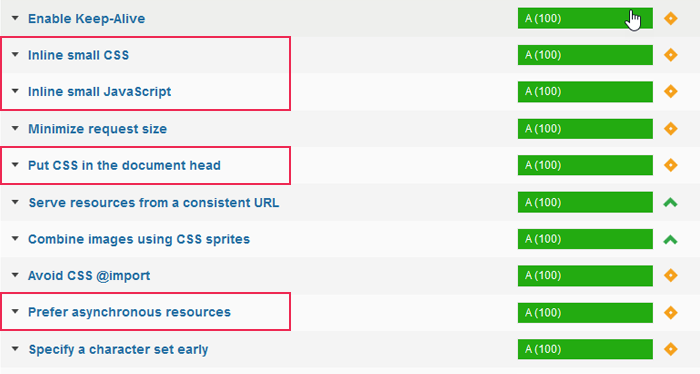Expand the Enable Keep-Alive row arrow

(x=15, y=18)
